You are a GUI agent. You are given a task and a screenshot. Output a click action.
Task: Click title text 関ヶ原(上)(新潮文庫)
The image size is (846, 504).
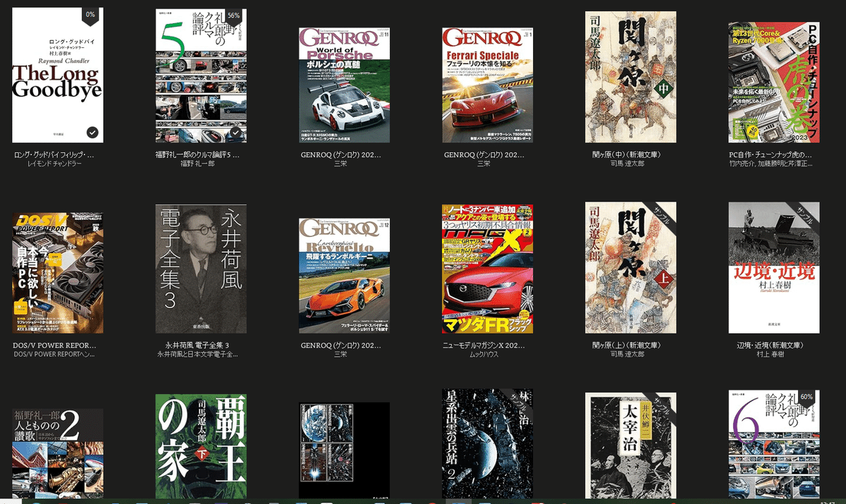coord(627,345)
